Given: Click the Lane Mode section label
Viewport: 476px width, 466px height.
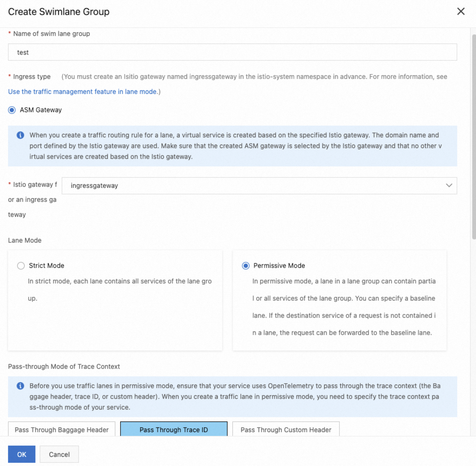Looking at the screenshot, I should pos(25,240).
